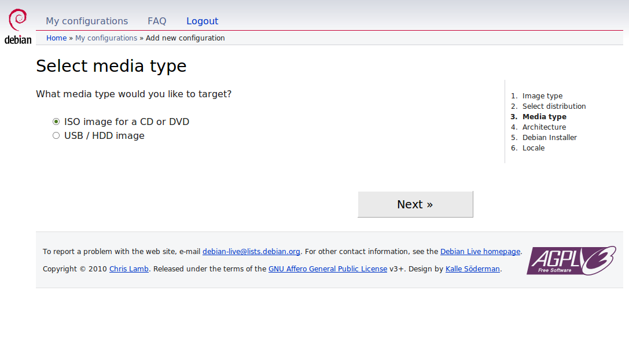Viewport: 629px width, 364px height.
Task: Open the Debian Live homepage link
Action: click(x=480, y=252)
